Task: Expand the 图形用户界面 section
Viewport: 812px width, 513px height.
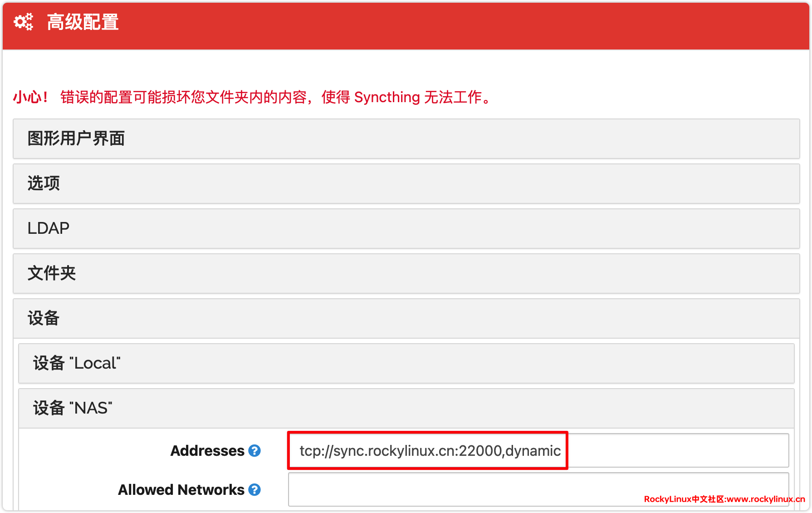Action: tap(76, 138)
